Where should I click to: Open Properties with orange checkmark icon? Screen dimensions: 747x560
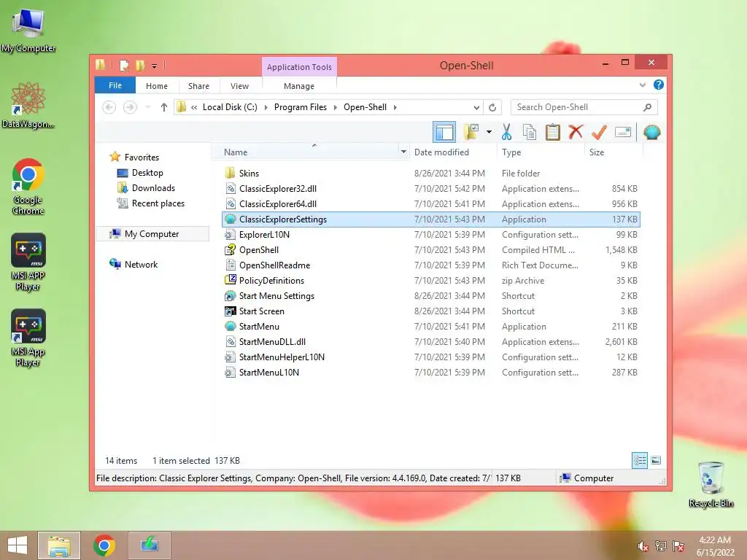599,132
